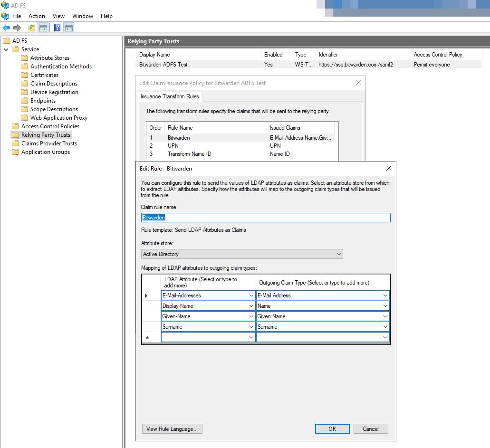Open the Window menu
Screen dimensions: 490x448
pyautogui.click(x=83, y=16)
